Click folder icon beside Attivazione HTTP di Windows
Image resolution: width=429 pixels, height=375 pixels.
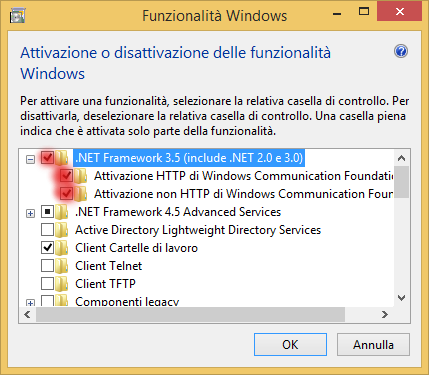point(80,176)
